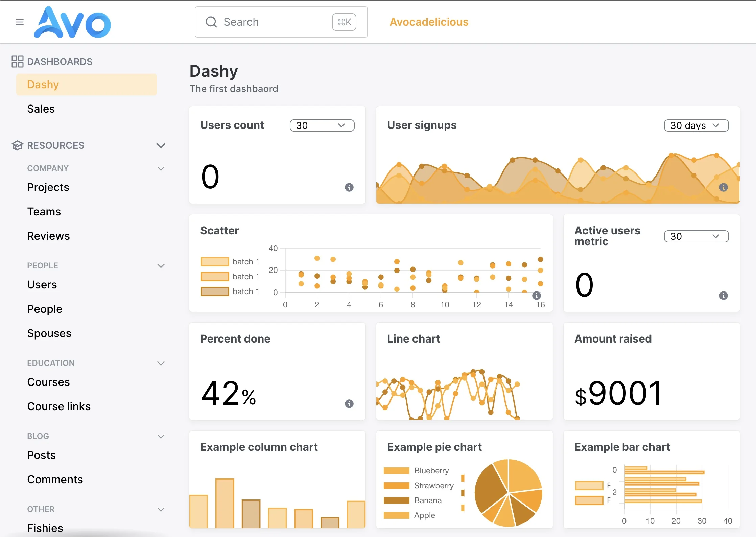Focus the Search input field

click(x=281, y=22)
